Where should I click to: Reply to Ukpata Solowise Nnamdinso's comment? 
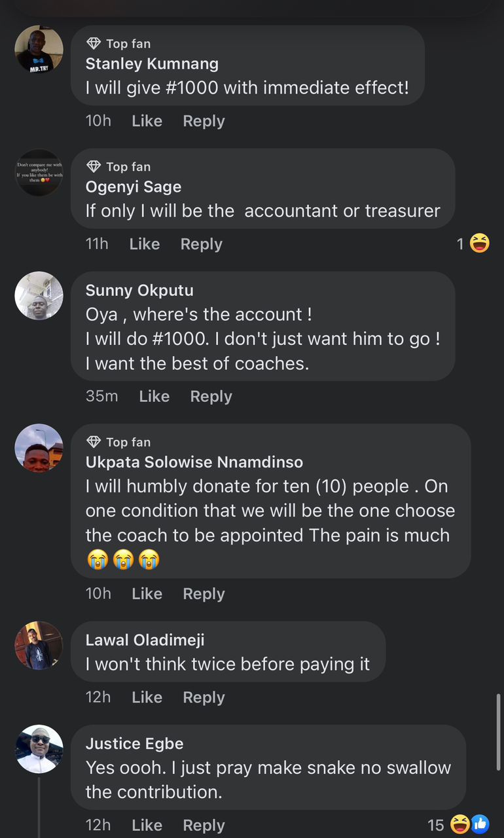coord(204,594)
